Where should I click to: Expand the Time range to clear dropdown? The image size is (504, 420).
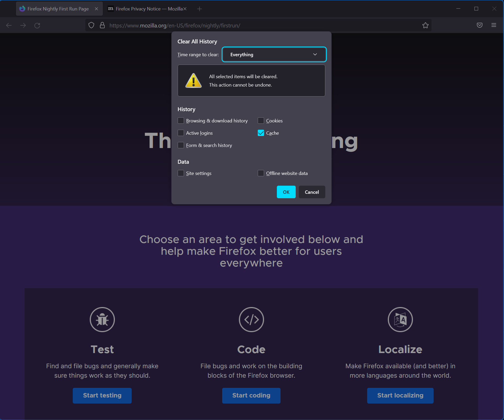coord(274,54)
